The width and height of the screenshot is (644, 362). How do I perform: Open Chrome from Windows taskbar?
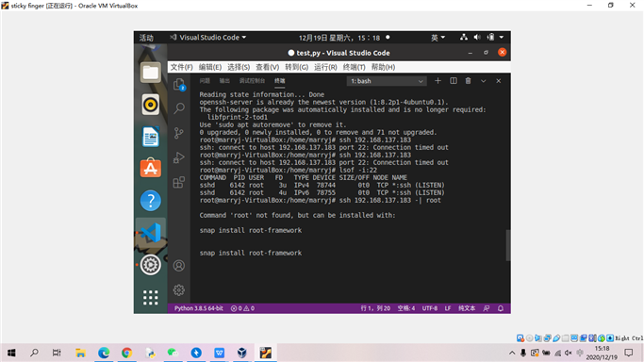tap(126, 353)
